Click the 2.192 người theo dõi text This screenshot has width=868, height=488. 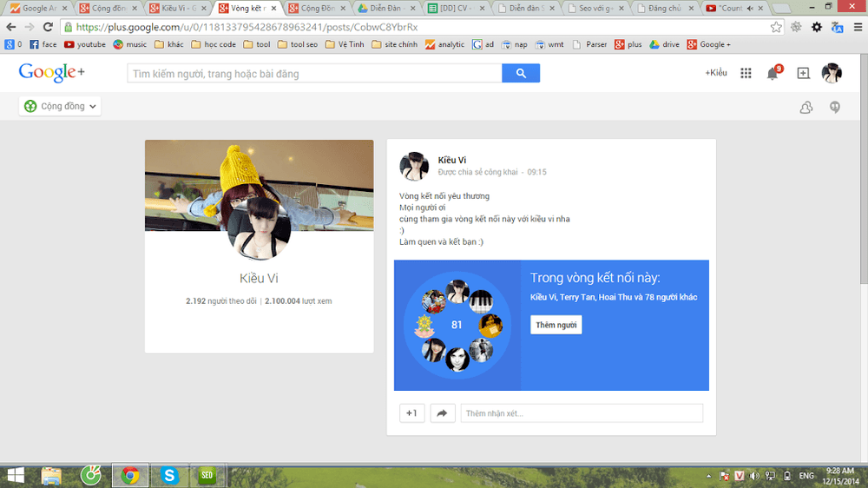pyautogui.click(x=220, y=301)
